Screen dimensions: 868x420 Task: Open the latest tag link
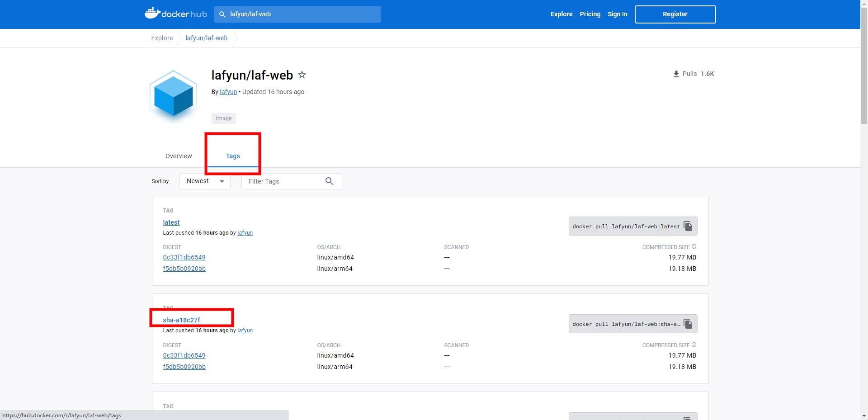[x=171, y=222]
